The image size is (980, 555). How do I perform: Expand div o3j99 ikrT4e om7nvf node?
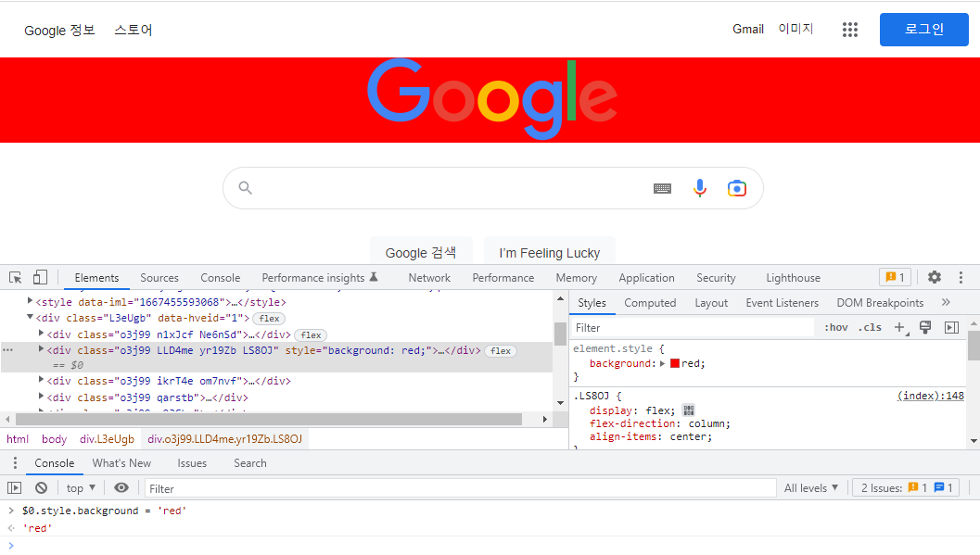(x=41, y=380)
